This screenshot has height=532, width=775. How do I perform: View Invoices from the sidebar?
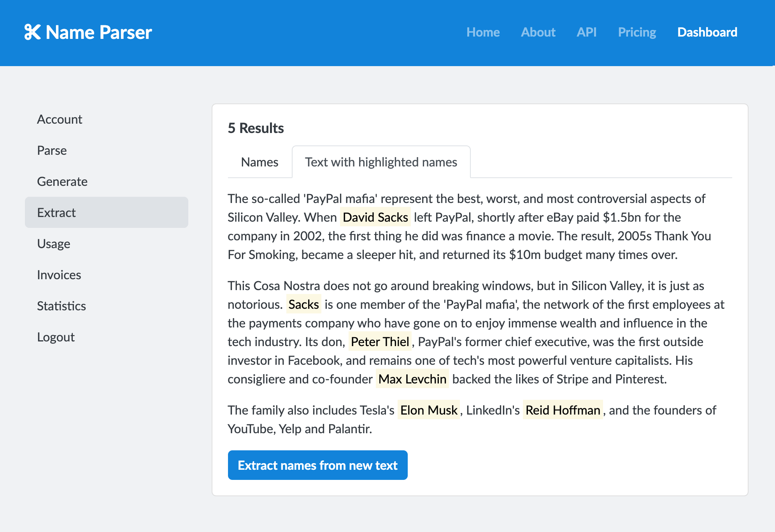107,275
